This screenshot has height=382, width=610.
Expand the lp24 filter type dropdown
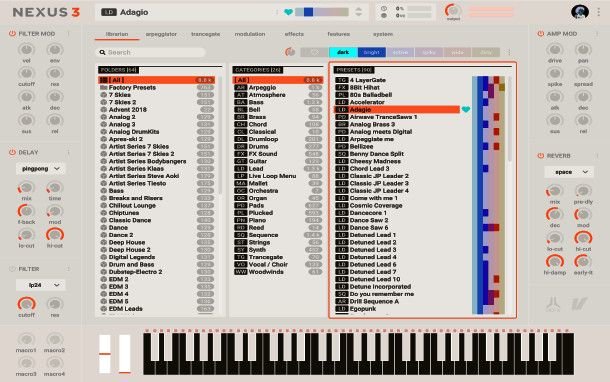coord(40,285)
